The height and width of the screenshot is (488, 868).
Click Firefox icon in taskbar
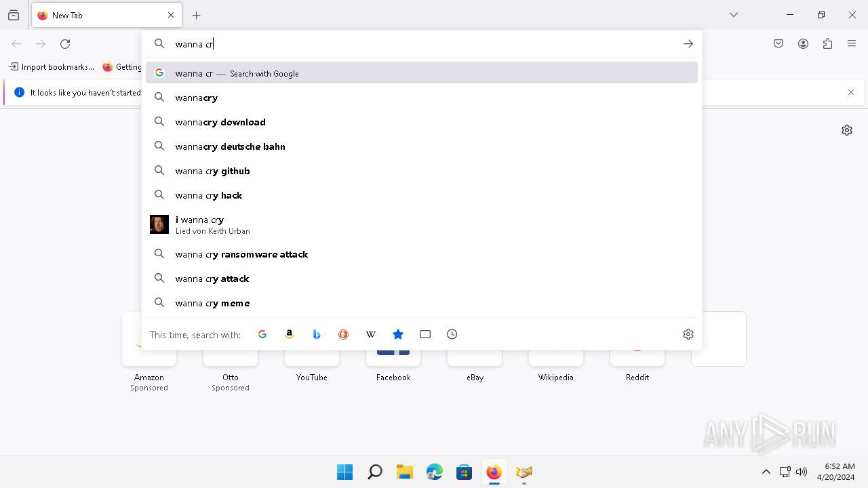(x=494, y=472)
